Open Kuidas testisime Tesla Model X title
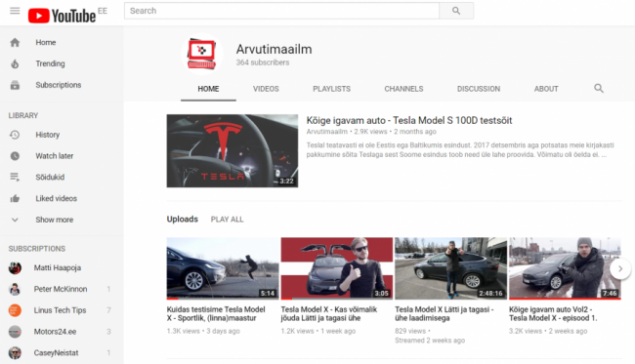The image size is (635, 364). pyautogui.click(x=216, y=314)
